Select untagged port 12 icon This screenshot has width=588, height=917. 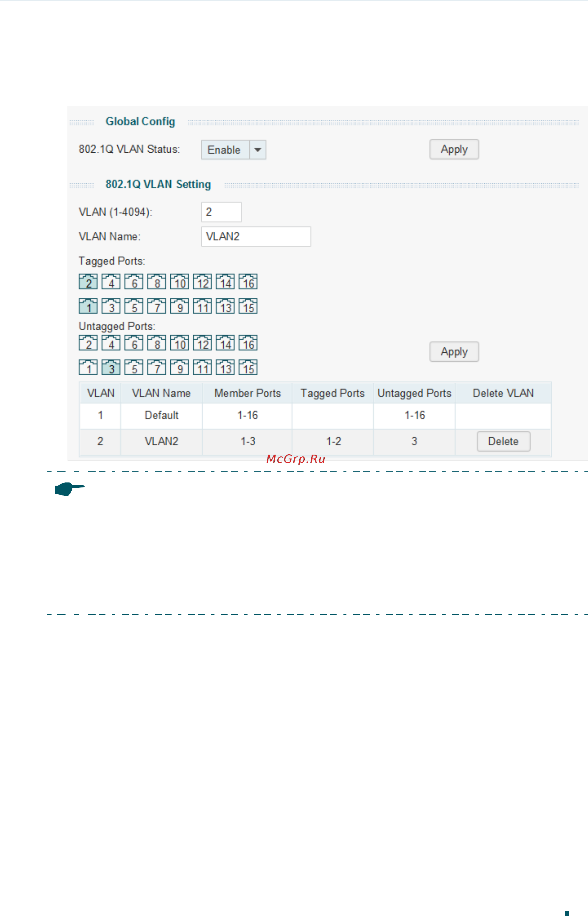tap(202, 343)
